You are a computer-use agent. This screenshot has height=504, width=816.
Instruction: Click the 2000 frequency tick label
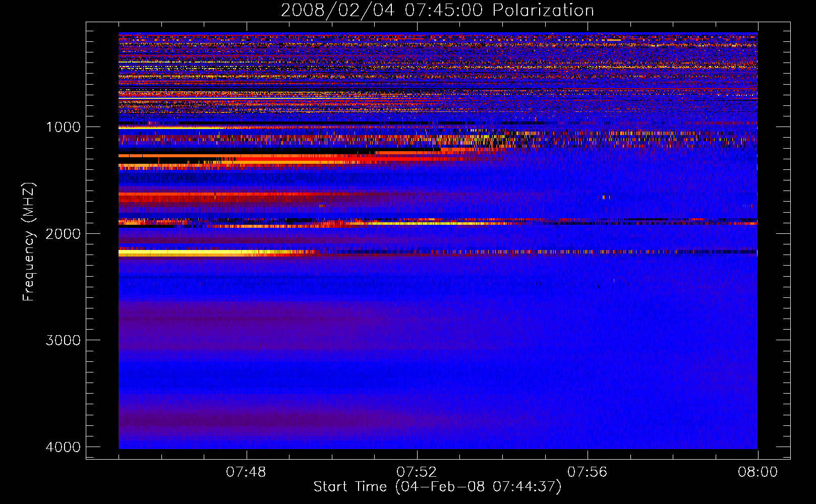click(x=63, y=234)
